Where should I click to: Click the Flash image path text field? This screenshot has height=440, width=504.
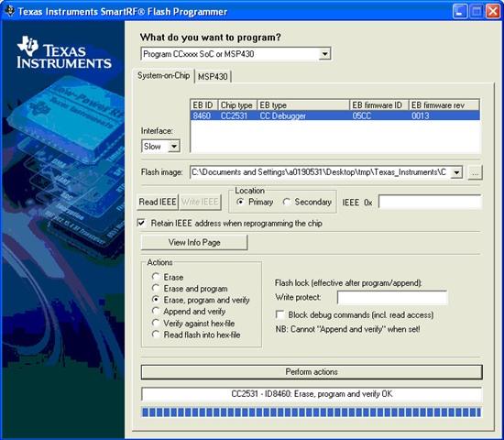(x=320, y=172)
